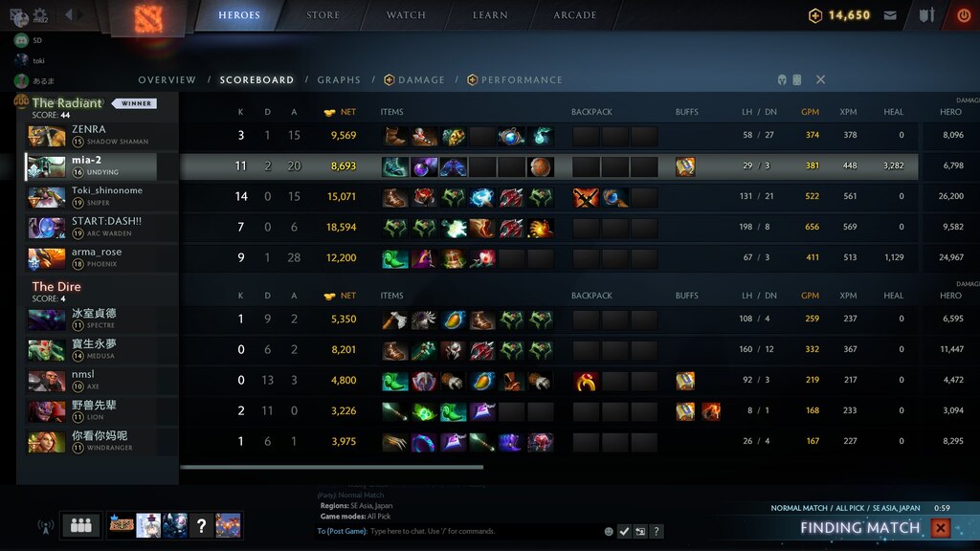Click the emoticon smiley in chat bar
The width and height of the screenshot is (980, 551).
tap(608, 532)
